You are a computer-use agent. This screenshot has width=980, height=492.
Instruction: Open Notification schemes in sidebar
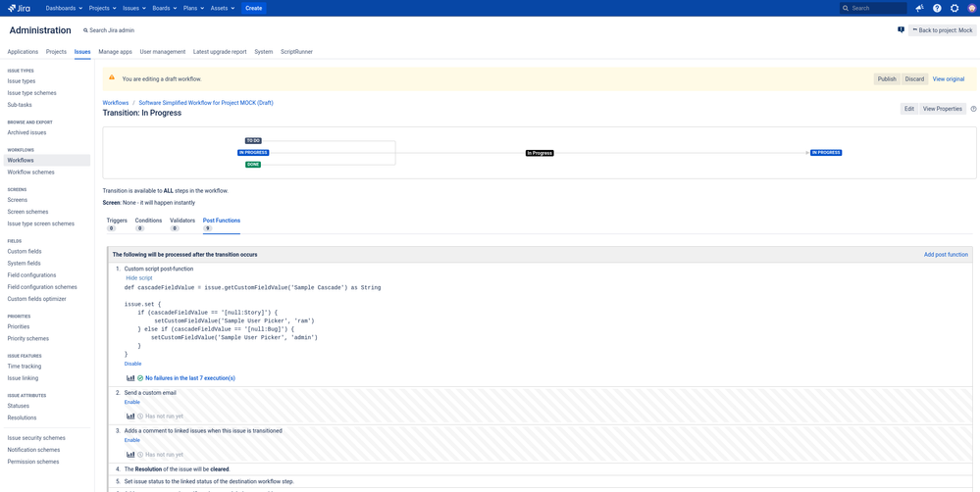click(33, 450)
